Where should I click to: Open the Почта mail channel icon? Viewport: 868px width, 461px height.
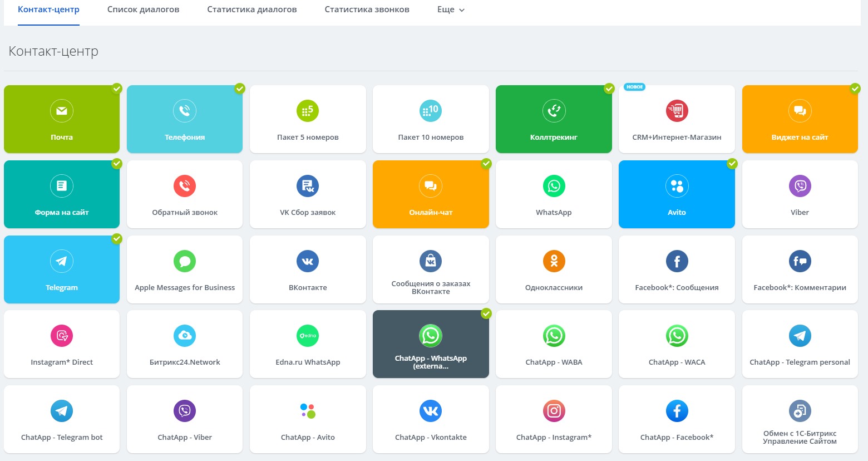(62, 111)
